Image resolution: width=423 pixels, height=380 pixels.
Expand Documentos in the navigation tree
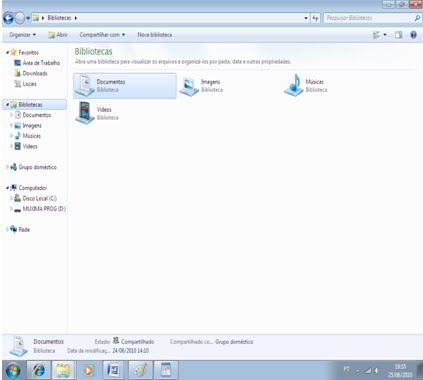click(11, 115)
